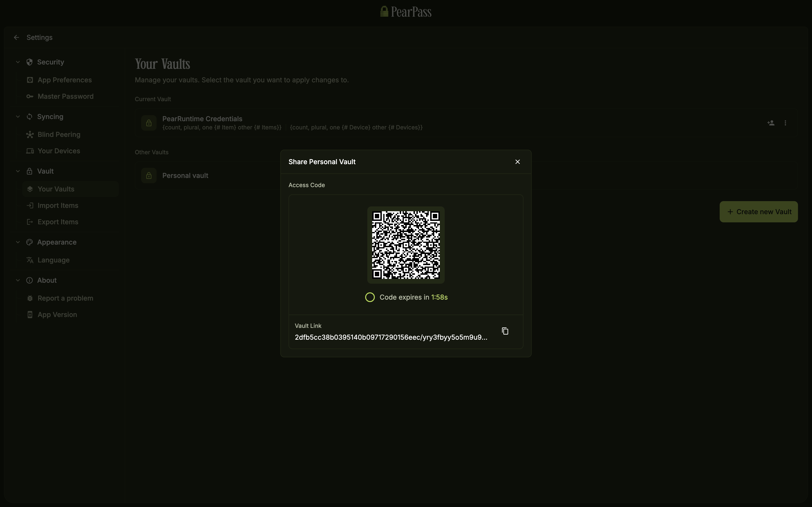Click the code expiry progress circle
The width and height of the screenshot is (812, 507).
tap(370, 297)
